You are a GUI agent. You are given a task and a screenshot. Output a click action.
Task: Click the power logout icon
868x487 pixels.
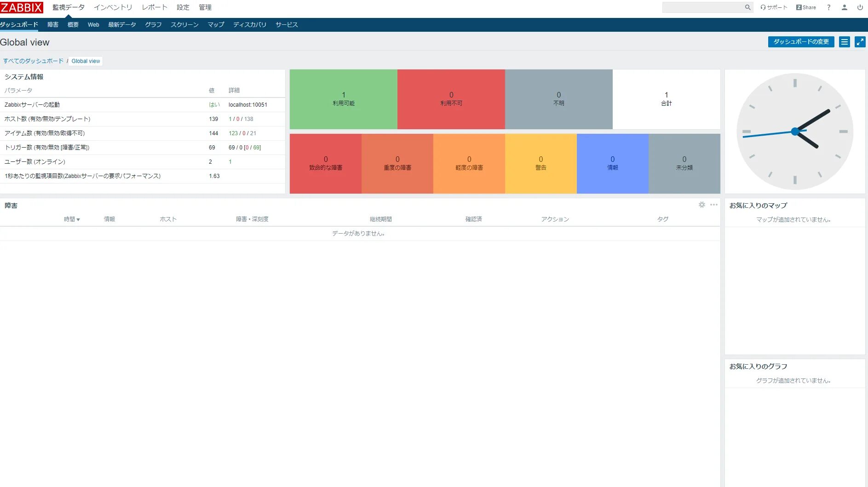pos(860,7)
